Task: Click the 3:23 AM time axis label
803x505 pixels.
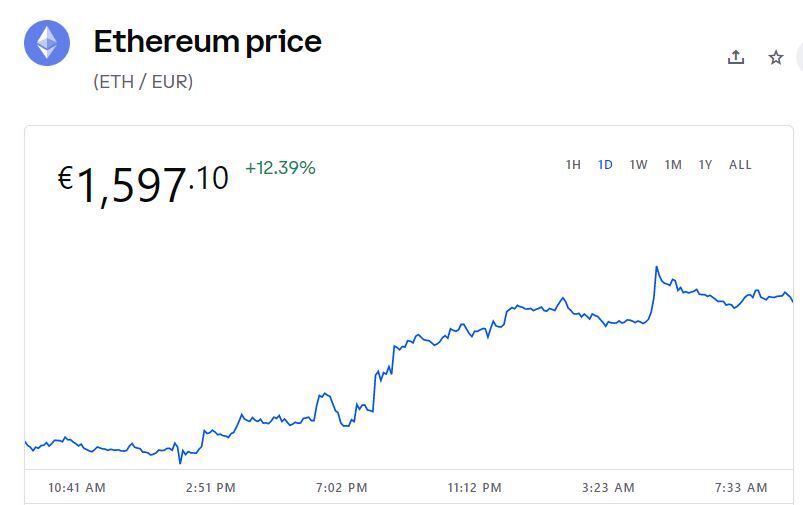Action: (609, 488)
